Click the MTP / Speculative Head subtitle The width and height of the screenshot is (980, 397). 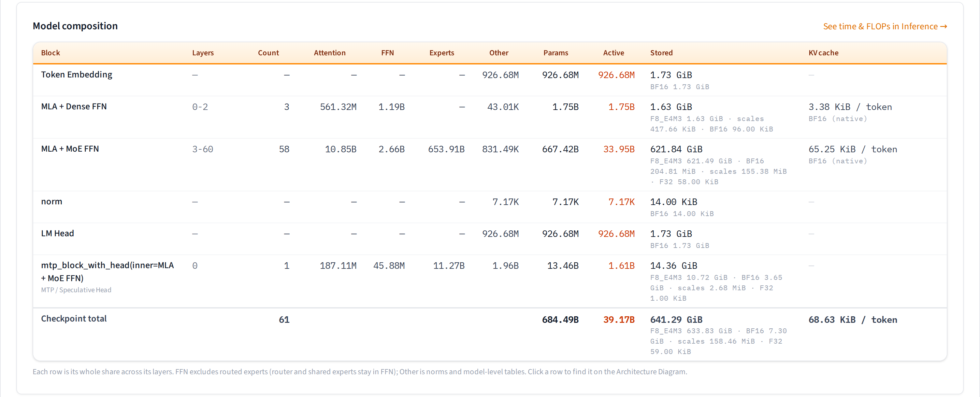tap(76, 290)
